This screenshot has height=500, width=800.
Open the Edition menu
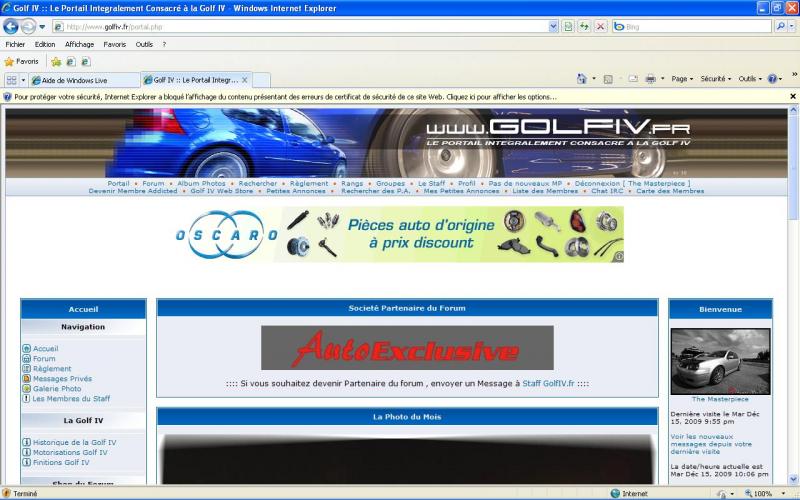(45, 44)
